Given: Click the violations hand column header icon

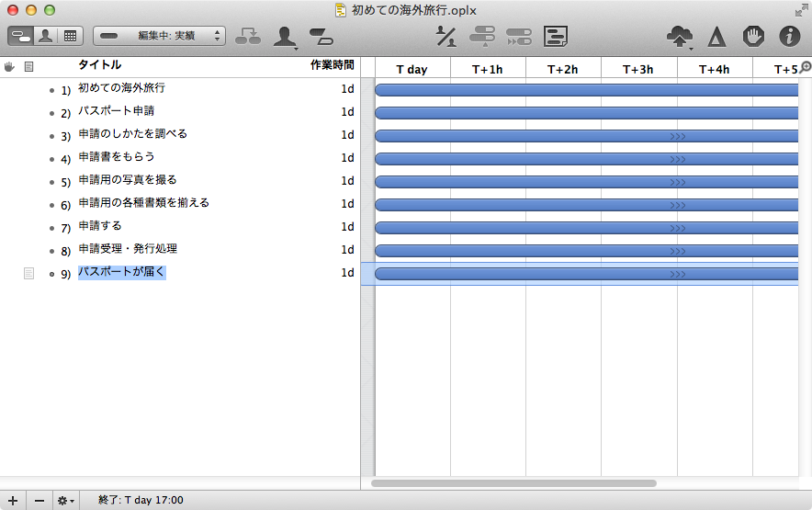Looking at the screenshot, I should point(9,66).
